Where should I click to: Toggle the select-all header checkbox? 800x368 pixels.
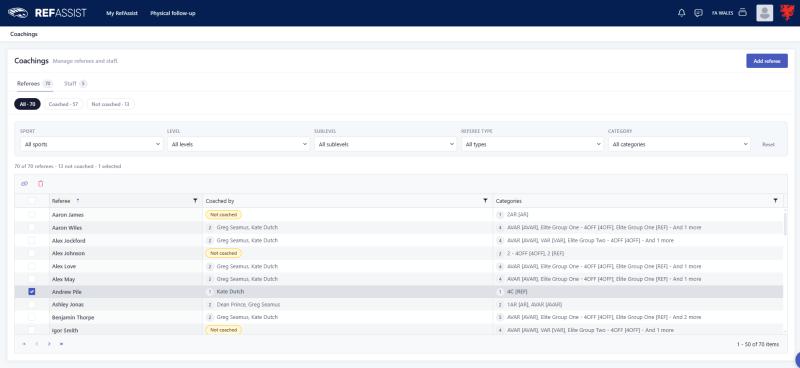click(32, 201)
